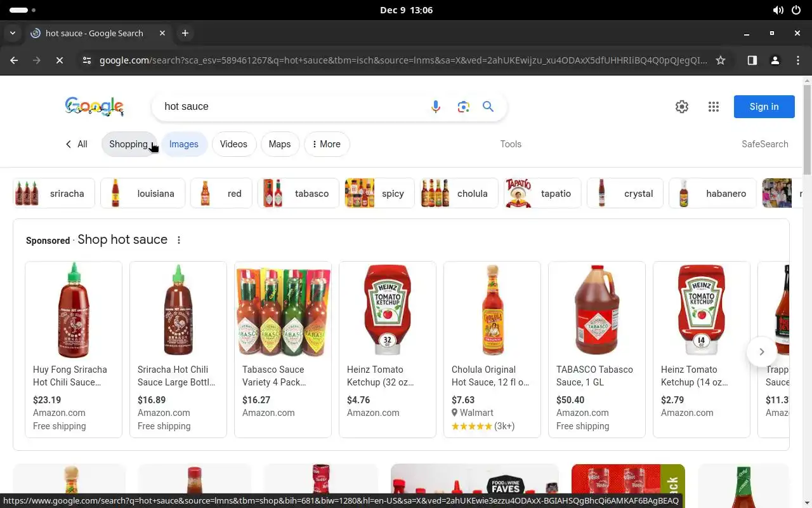
Task: Filter images by habanero chip
Action: [x=713, y=194]
